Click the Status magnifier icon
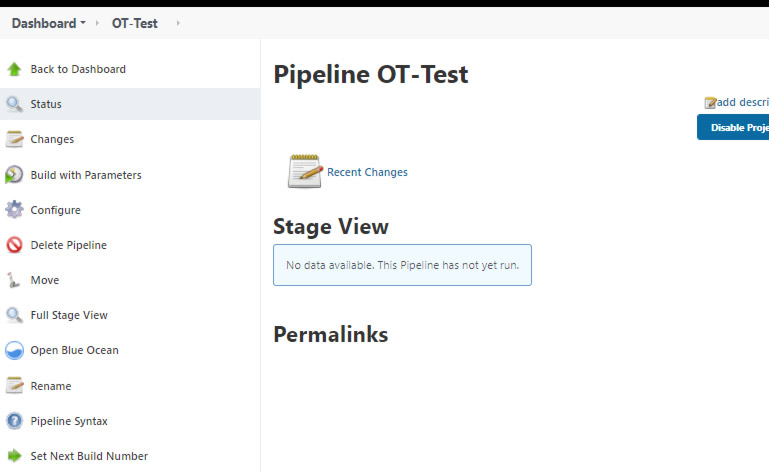 pyautogui.click(x=14, y=104)
